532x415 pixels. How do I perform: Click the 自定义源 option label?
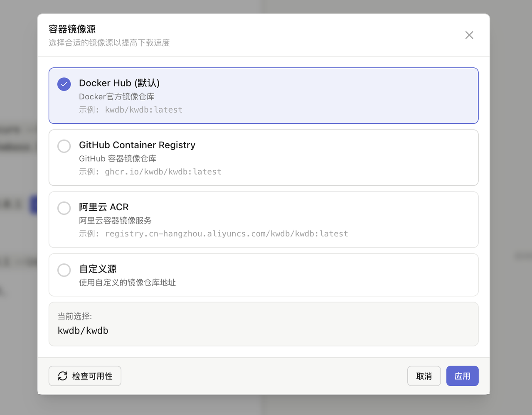pyautogui.click(x=98, y=269)
